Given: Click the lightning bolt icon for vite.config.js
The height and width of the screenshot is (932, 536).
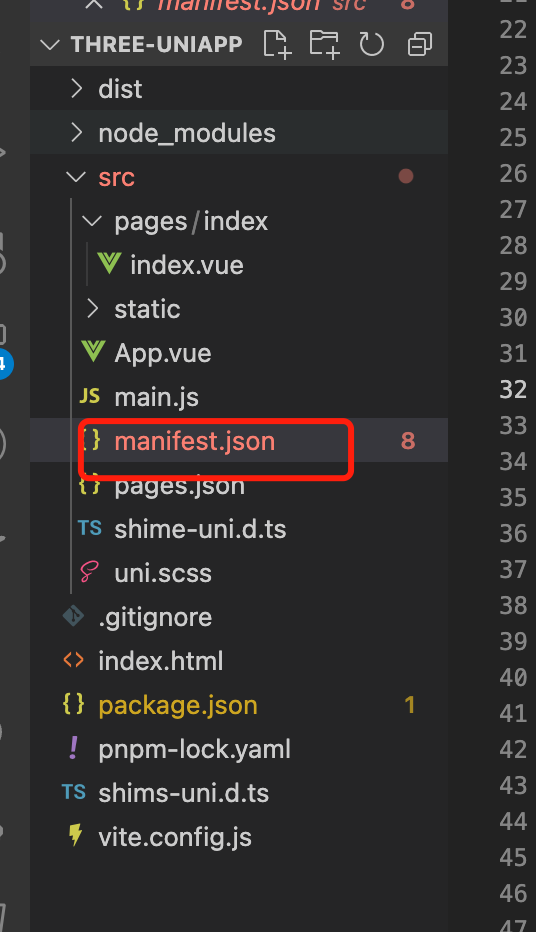Looking at the screenshot, I should [x=75, y=836].
